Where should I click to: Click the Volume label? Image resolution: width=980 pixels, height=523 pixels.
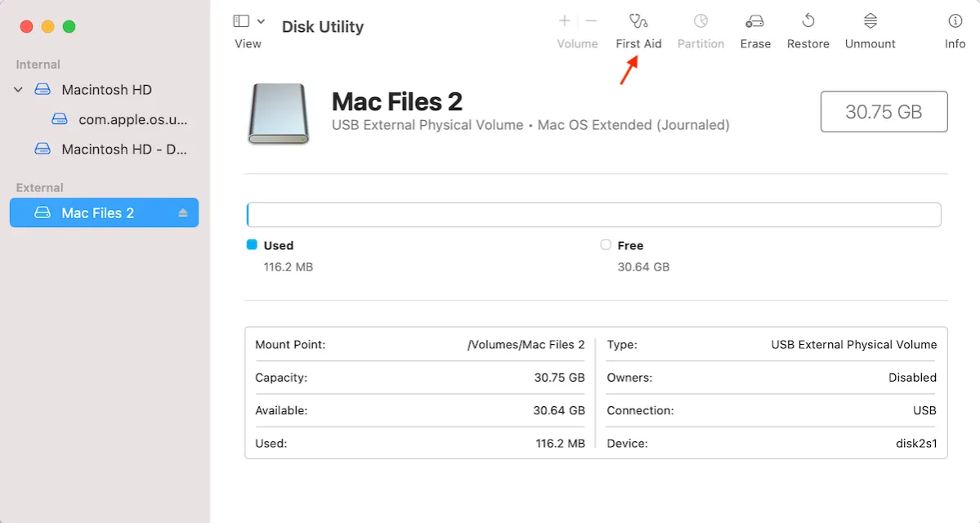[577, 44]
